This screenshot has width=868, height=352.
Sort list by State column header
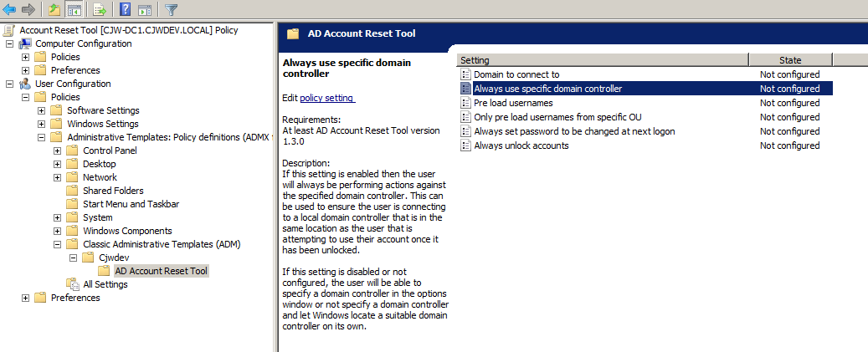(789, 60)
